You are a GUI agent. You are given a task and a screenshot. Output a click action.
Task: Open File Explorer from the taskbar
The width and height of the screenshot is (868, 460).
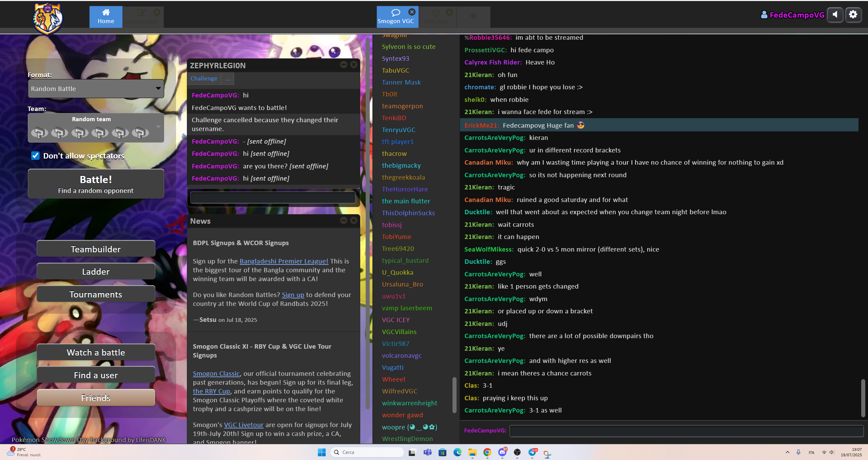pos(472,452)
